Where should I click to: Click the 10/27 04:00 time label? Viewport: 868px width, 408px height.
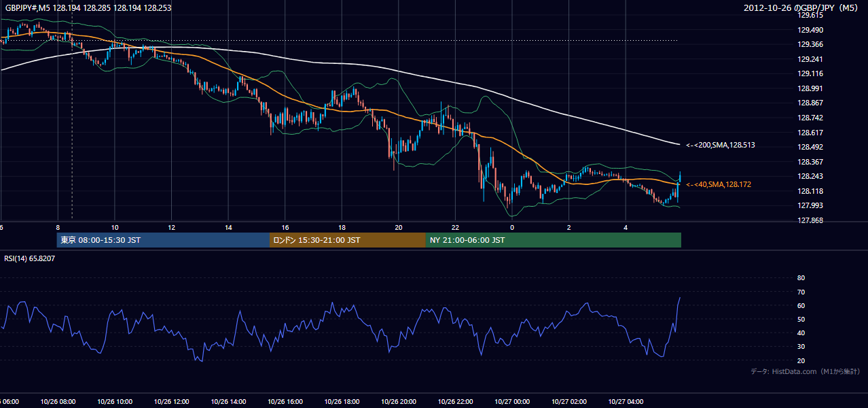click(x=626, y=402)
